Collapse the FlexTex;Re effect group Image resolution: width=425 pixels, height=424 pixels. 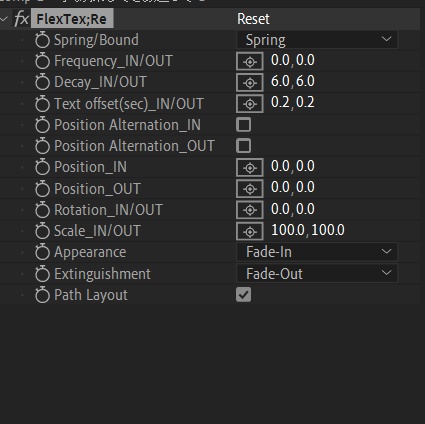4,18
